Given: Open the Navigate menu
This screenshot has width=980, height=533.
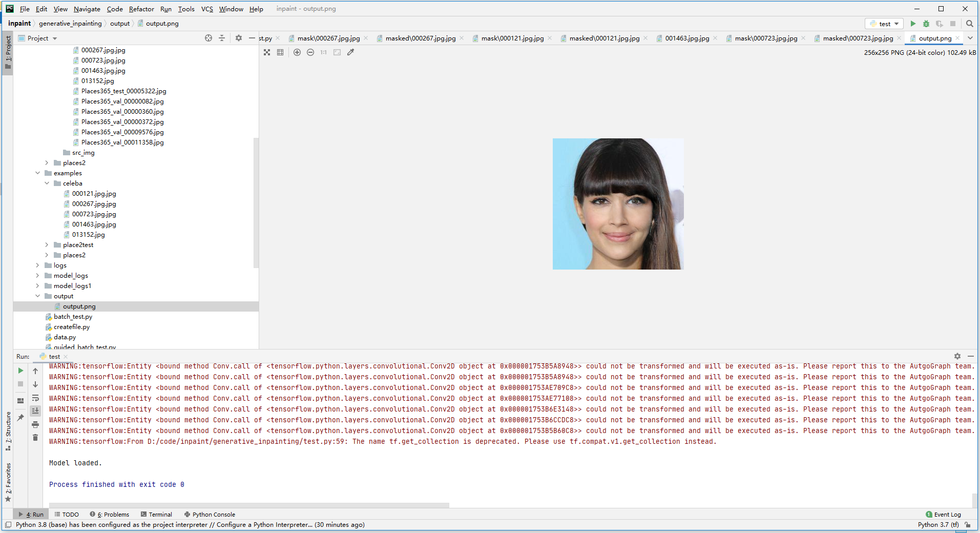Looking at the screenshot, I should click(x=87, y=9).
